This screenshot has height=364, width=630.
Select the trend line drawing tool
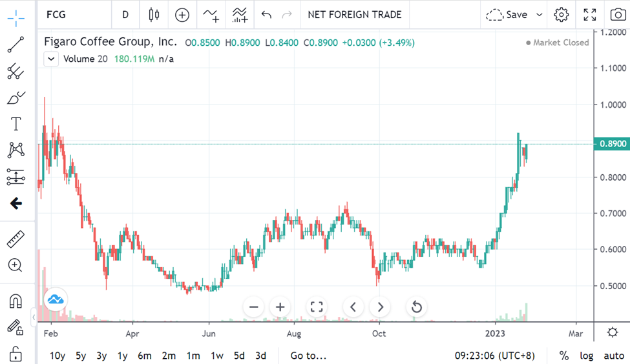click(16, 45)
